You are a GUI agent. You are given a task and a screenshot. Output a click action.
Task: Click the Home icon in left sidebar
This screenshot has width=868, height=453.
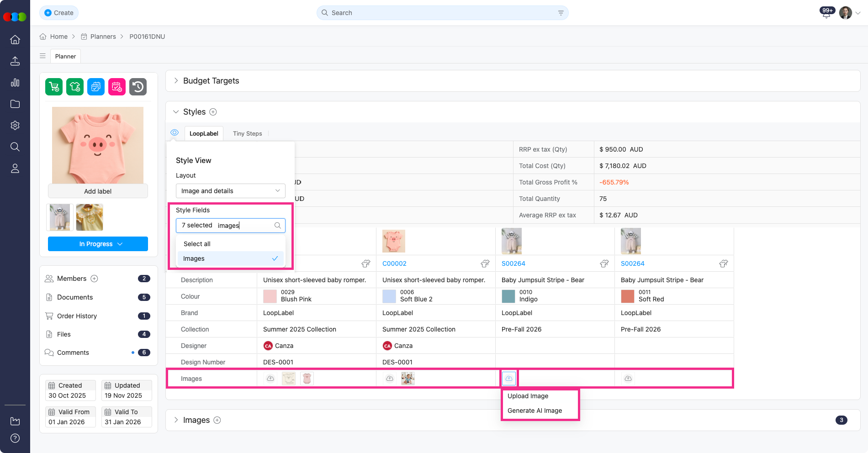pos(15,40)
